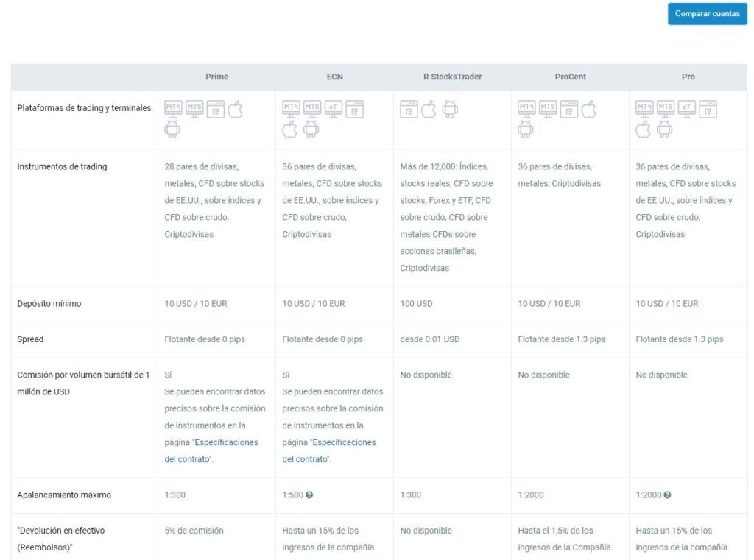Click the Android icon in the Pro column
This screenshot has height=560, width=754.
pos(665,129)
